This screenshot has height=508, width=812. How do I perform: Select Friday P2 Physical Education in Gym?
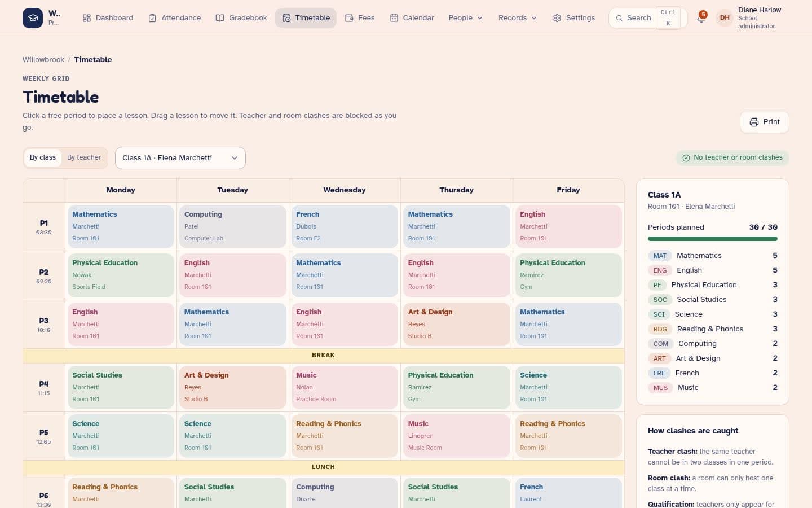[568, 275]
